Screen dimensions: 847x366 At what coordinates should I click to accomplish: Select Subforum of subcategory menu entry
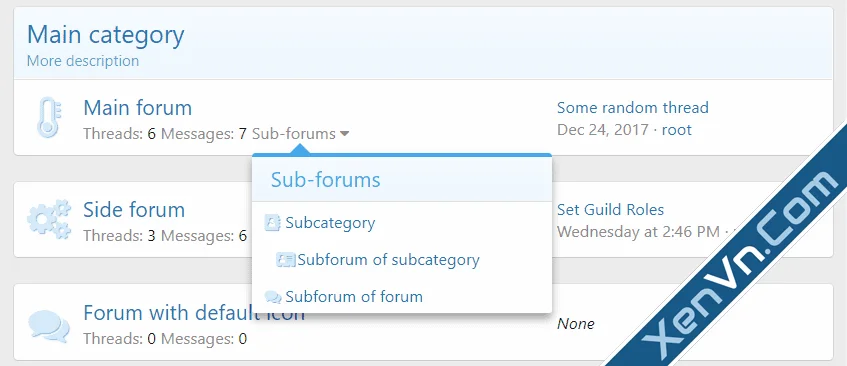(x=388, y=260)
